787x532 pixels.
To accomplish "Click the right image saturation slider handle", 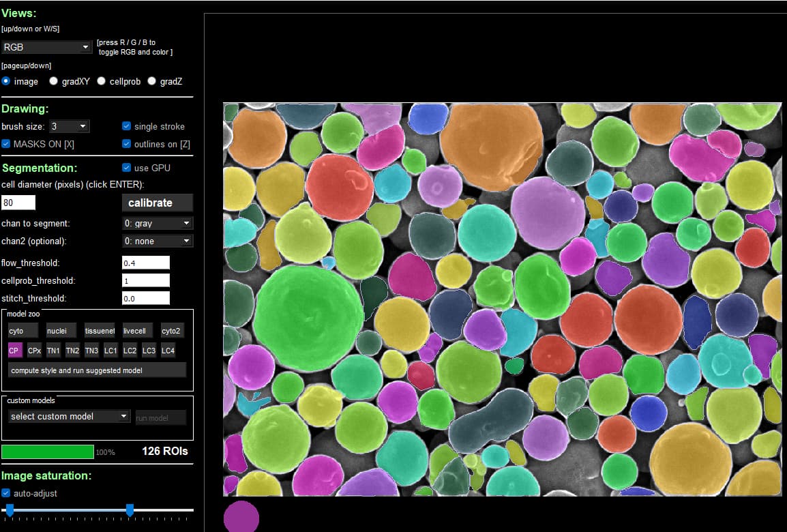I will (130, 509).
